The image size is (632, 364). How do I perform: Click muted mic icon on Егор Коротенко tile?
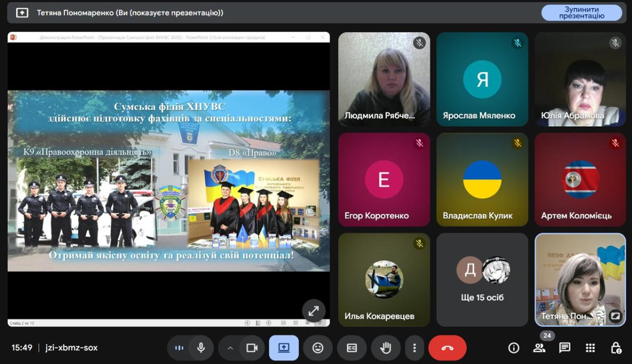[x=419, y=143]
